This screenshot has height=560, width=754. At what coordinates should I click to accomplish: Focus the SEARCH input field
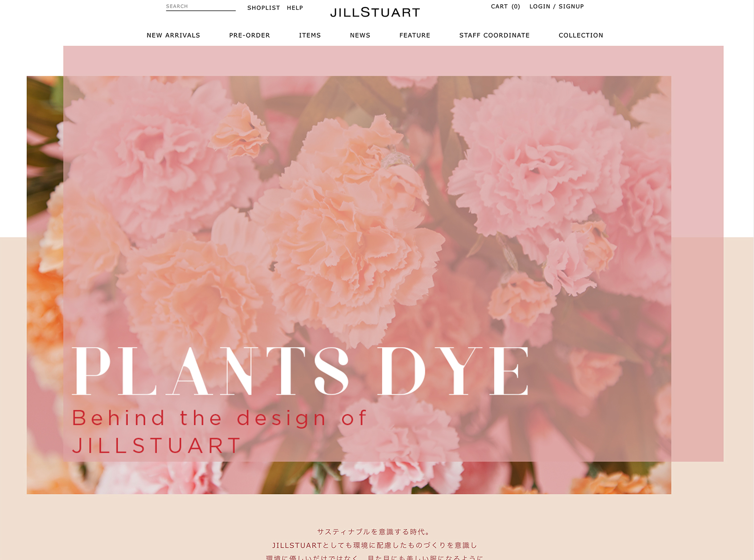201,7
